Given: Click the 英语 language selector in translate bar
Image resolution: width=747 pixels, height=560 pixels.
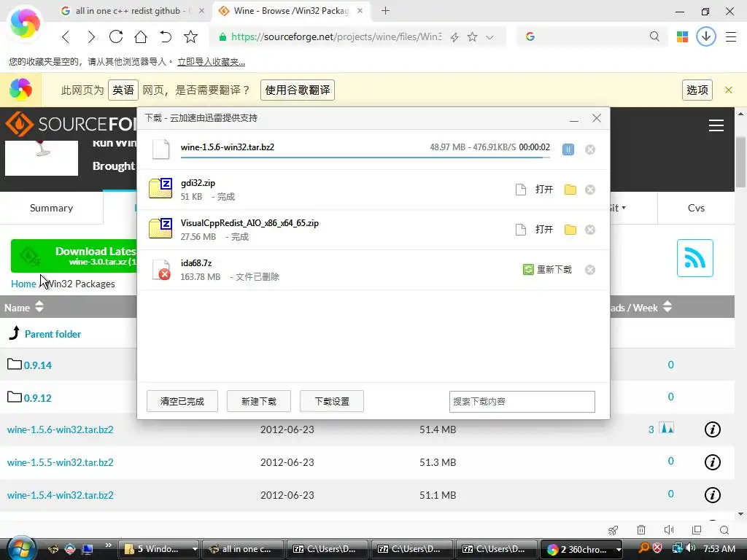Looking at the screenshot, I should pos(123,90).
